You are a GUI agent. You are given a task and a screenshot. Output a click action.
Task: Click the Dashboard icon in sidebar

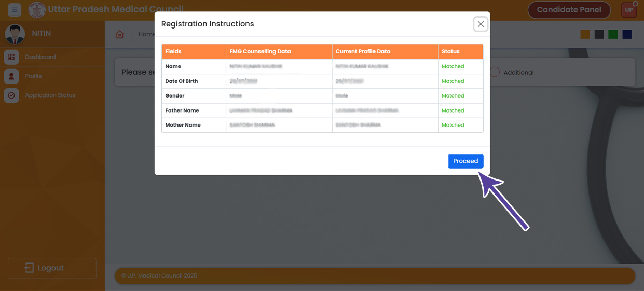(x=11, y=57)
